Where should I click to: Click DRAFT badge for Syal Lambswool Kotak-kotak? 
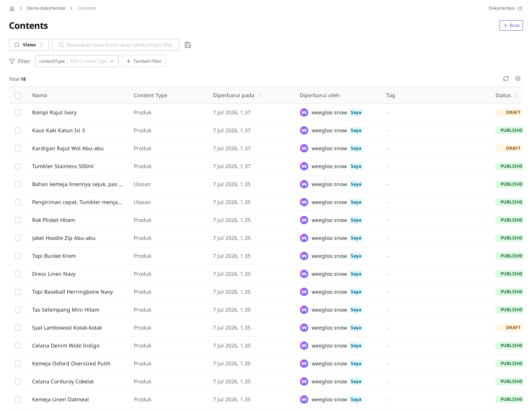(509, 328)
